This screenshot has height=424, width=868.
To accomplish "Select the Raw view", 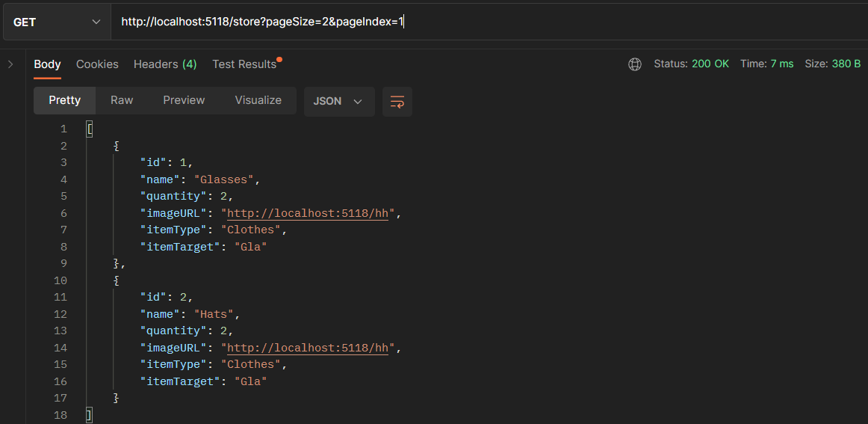I will [122, 100].
